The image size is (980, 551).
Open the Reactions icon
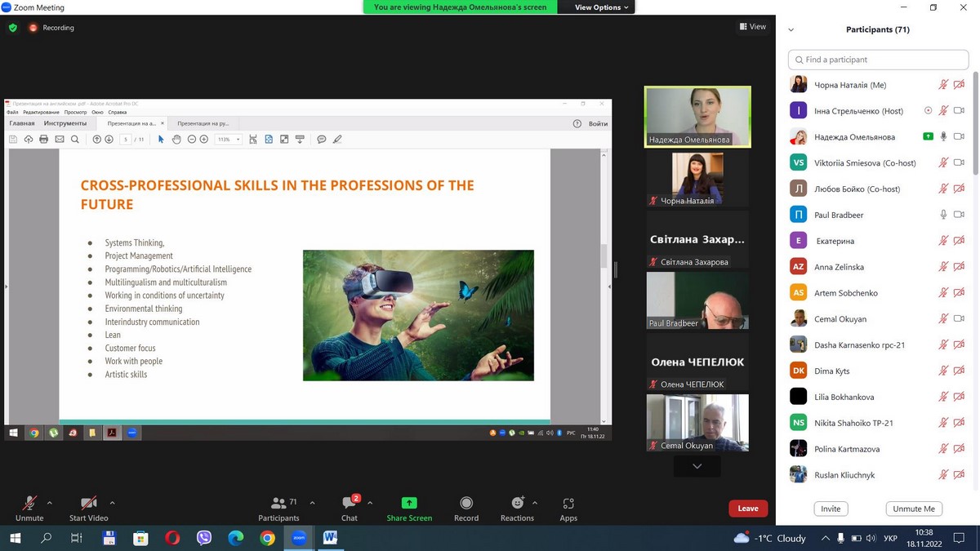tap(517, 504)
